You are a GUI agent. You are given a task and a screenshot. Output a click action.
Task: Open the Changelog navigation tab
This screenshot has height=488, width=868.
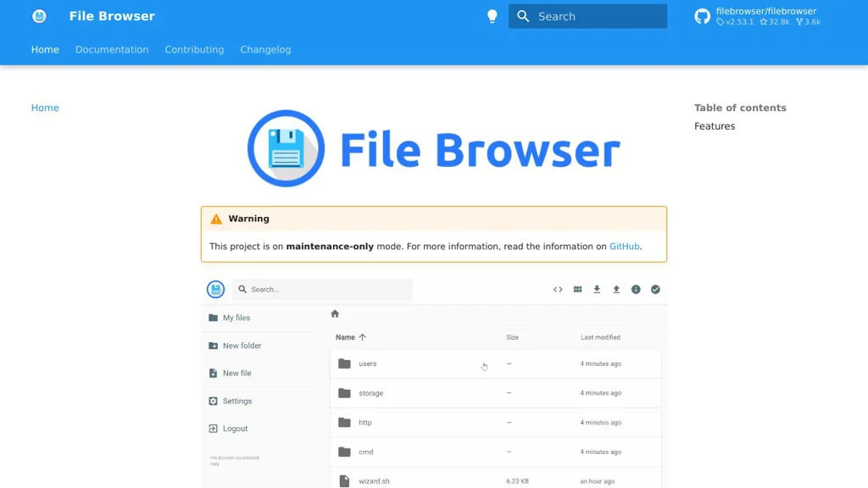click(265, 49)
